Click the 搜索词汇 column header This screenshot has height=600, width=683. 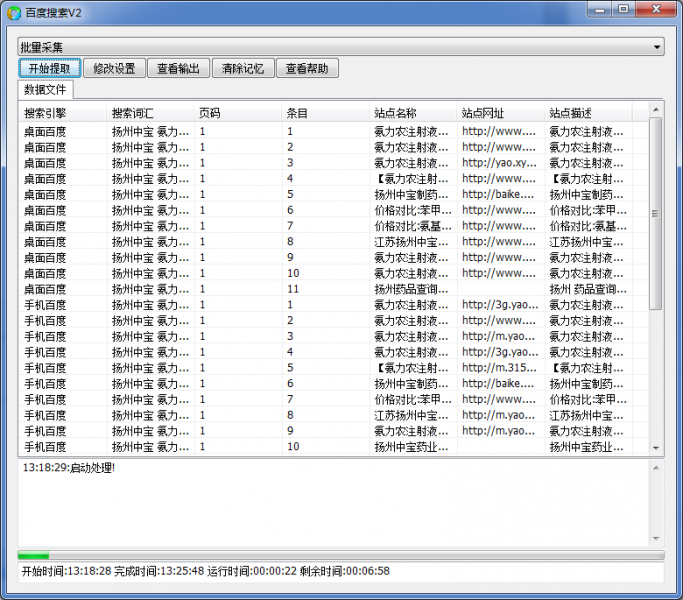[x=150, y=113]
